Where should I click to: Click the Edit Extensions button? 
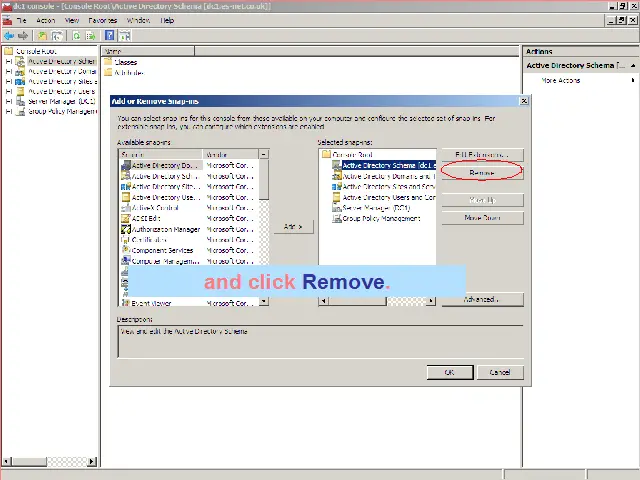point(482,155)
